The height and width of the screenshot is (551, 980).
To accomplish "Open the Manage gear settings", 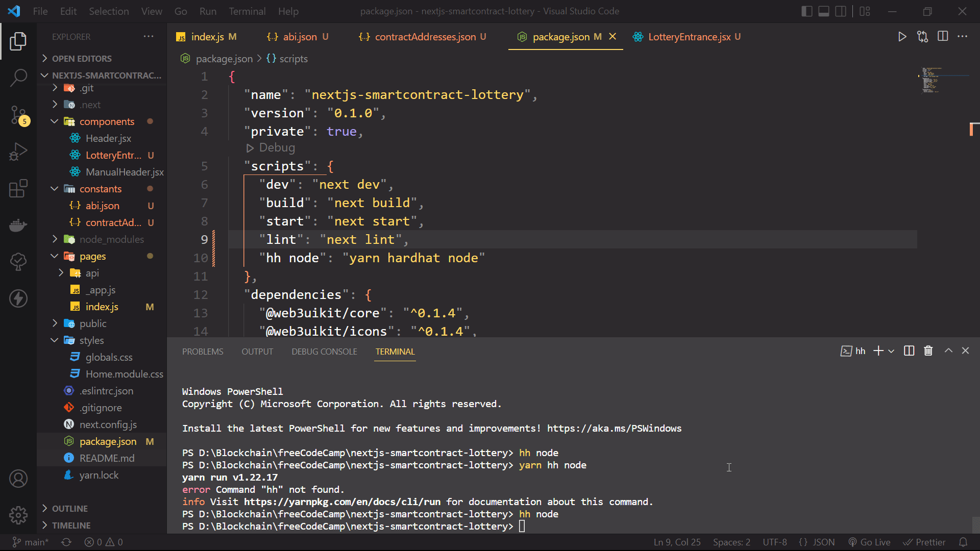I will (18, 515).
